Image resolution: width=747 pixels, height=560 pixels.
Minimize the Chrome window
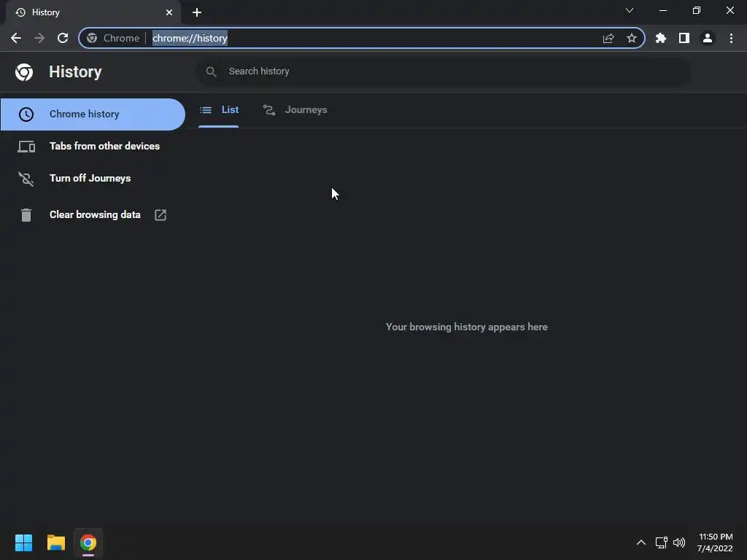663,10
